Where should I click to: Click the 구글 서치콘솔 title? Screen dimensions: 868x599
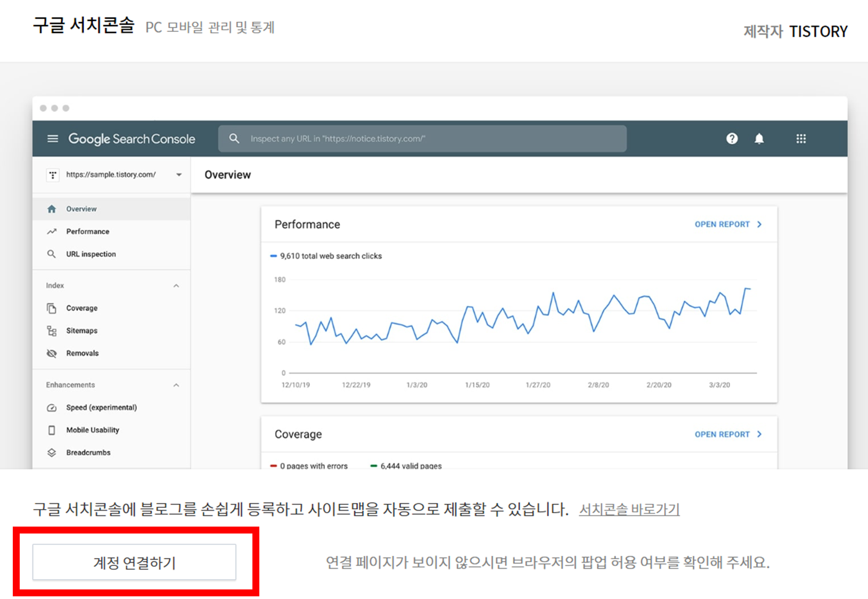84,25
